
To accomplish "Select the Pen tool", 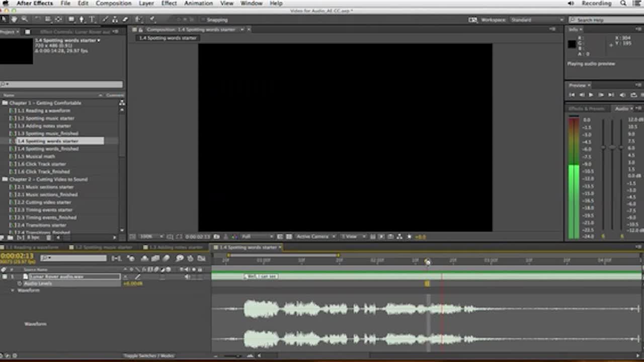I will click(82, 20).
